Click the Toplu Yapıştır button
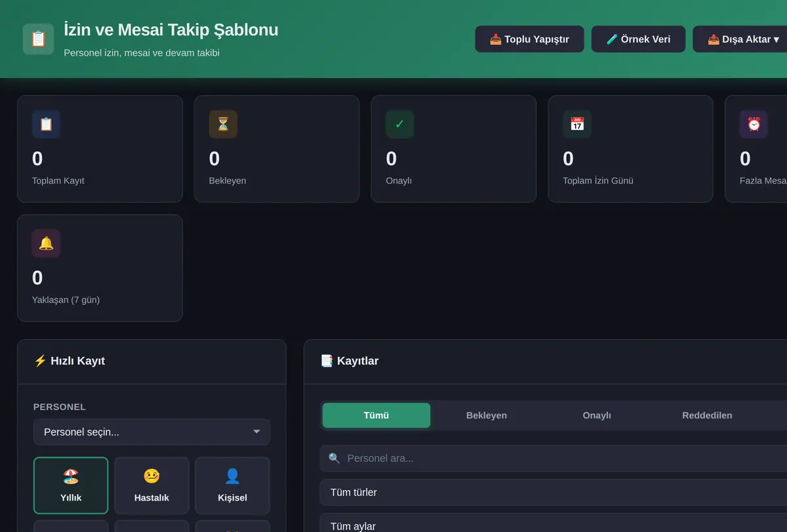The height and width of the screenshot is (532, 787). (x=529, y=39)
